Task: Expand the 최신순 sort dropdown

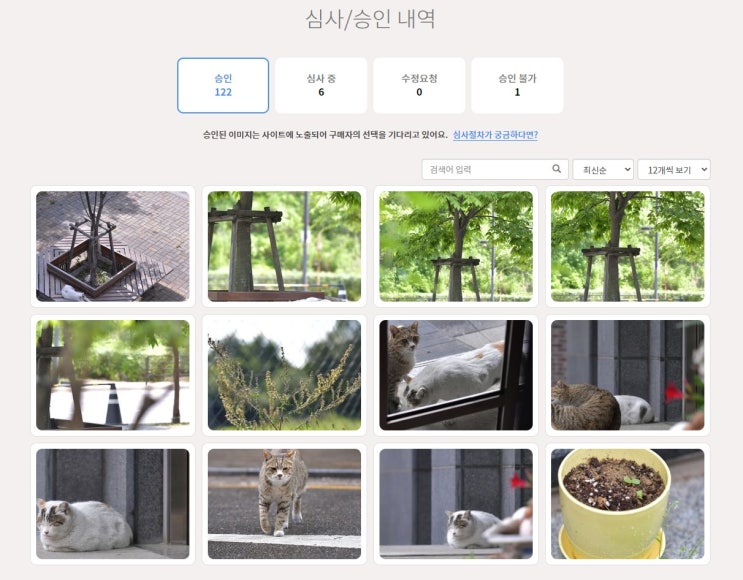Action: (603, 169)
